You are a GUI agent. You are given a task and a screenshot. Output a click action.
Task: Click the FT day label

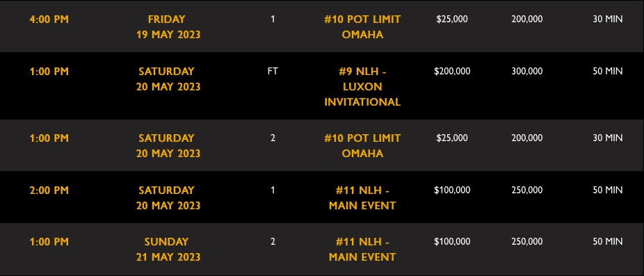coord(273,72)
